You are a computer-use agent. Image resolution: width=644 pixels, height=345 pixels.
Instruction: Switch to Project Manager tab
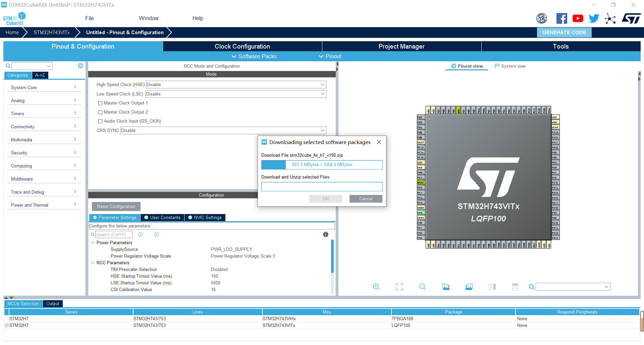[401, 46]
